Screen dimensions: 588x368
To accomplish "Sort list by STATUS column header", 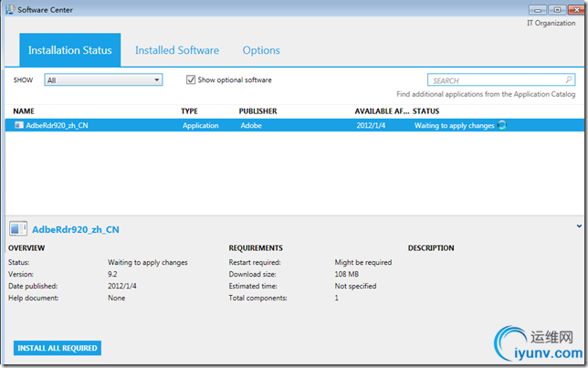I will (x=425, y=111).
